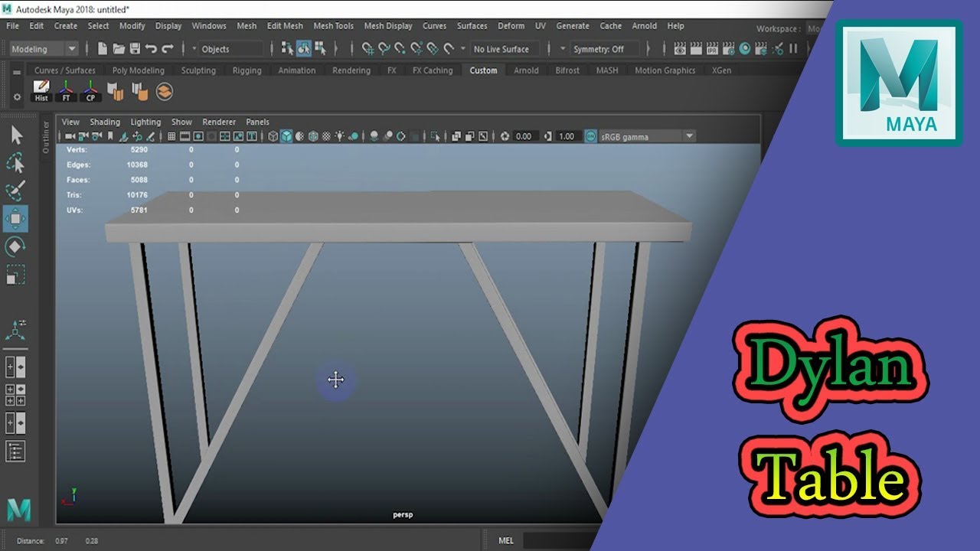The height and width of the screenshot is (551, 980).
Task: Toggle wireframe cube display in viewport
Action: pyautogui.click(x=273, y=136)
